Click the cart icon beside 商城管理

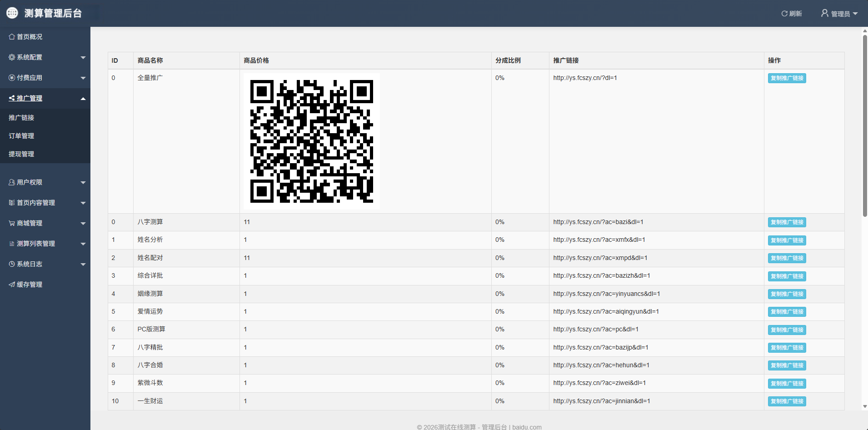point(12,223)
